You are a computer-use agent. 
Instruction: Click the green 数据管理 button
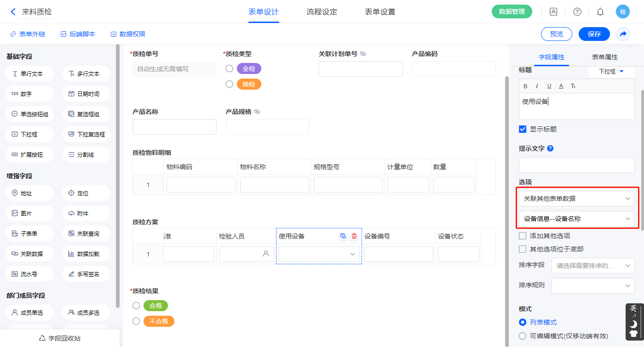click(x=512, y=12)
